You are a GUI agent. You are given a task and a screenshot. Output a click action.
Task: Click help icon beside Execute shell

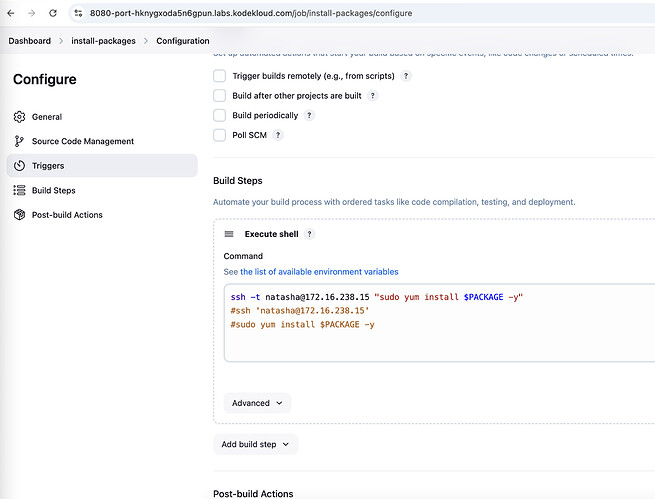click(x=309, y=234)
